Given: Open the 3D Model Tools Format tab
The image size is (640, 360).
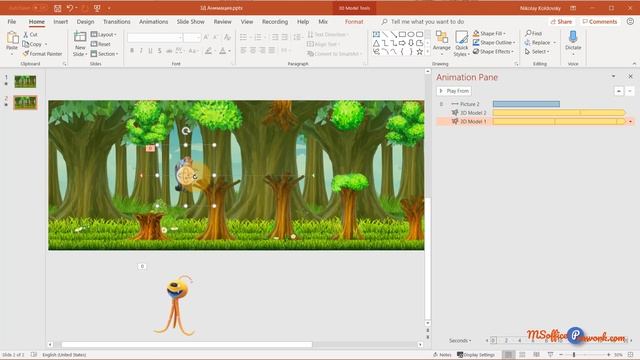Looking at the screenshot, I should pyautogui.click(x=354, y=22).
